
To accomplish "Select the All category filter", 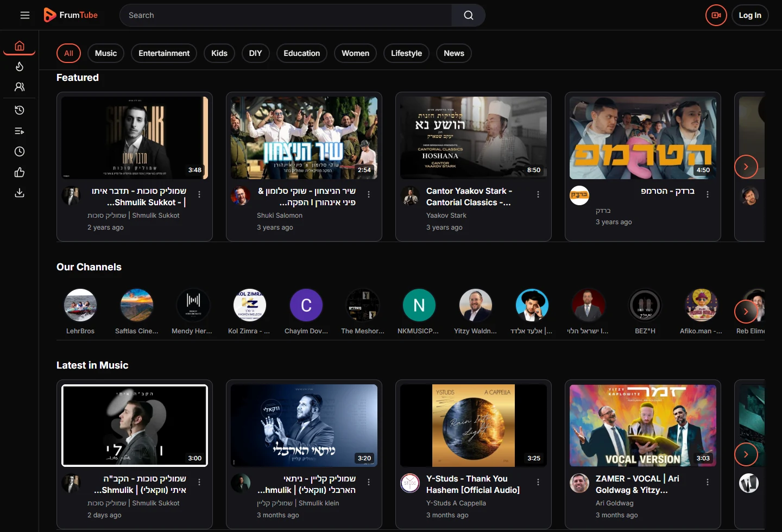I will tap(68, 53).
